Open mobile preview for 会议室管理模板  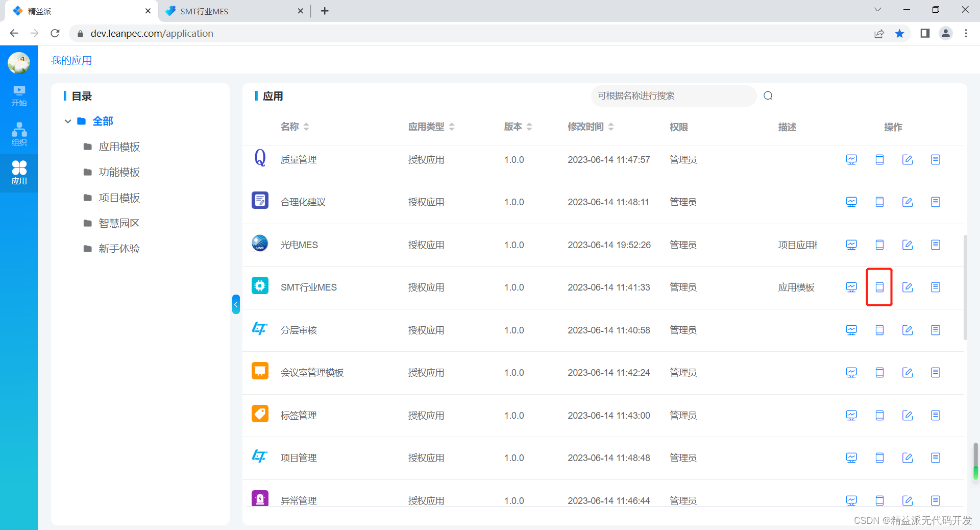click(x=879, y=372)
